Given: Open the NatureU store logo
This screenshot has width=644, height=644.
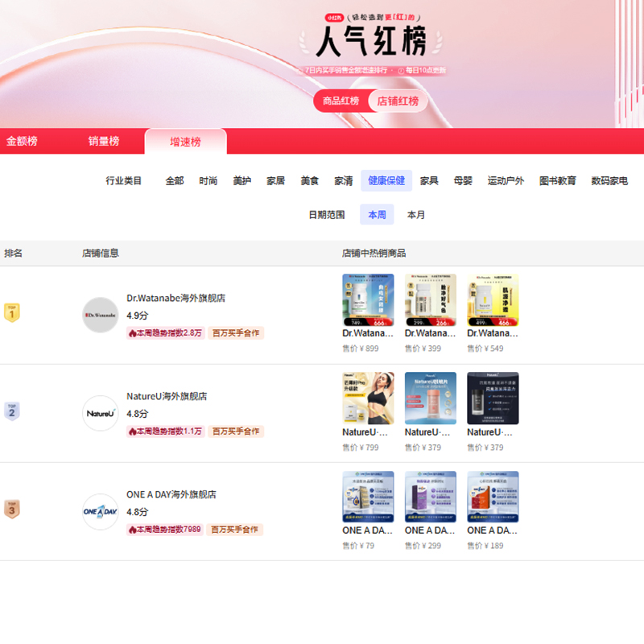Looking at the screenshot, I should coord(101,413).
